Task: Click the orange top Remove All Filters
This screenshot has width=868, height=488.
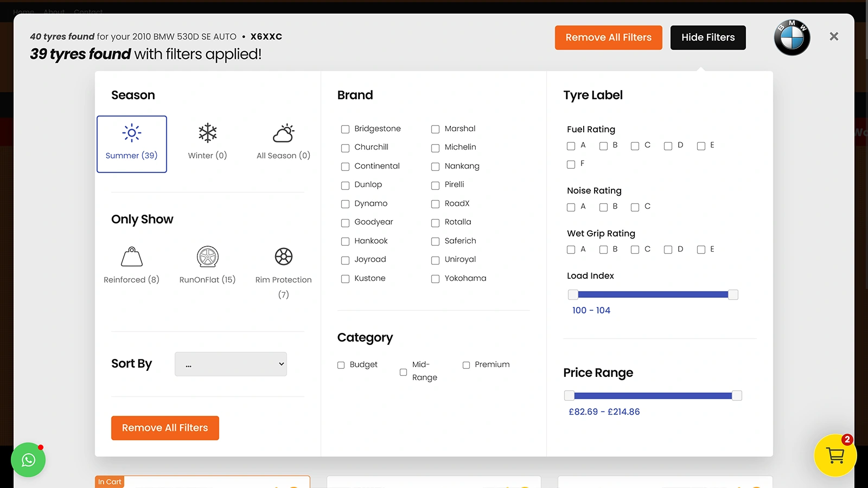Action: click(608, 37)
